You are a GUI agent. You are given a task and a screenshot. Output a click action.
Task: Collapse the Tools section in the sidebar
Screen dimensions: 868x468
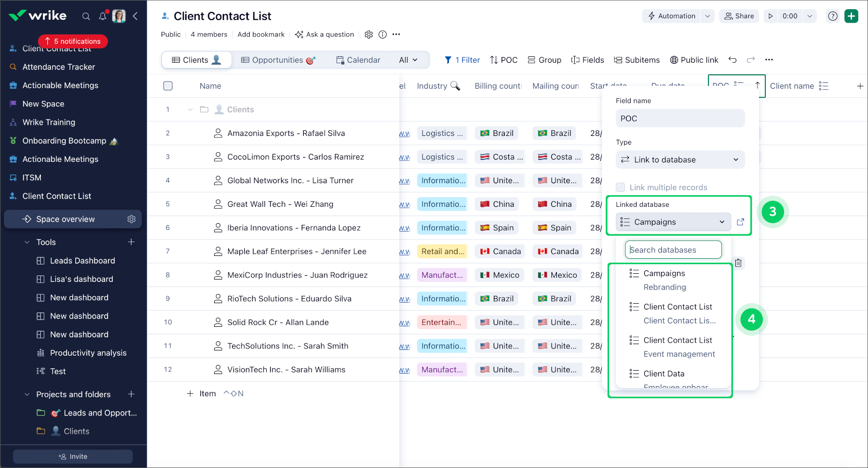point(27,242)
